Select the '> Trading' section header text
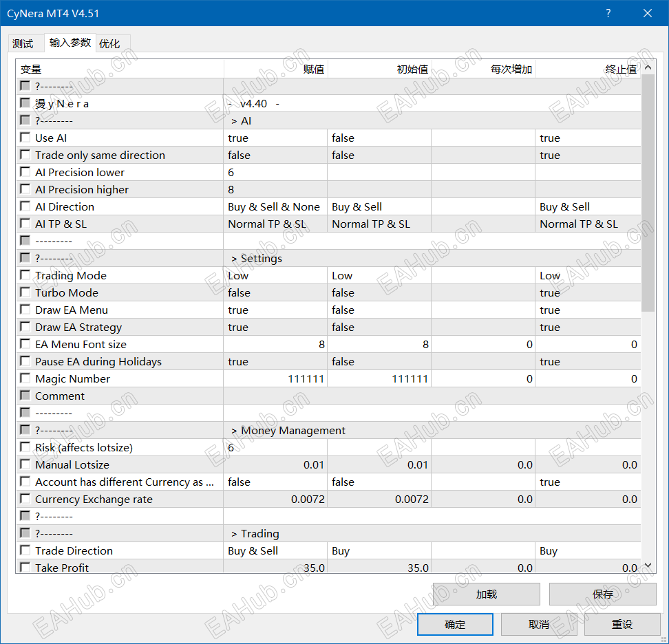The image size is (669, 644). 255,533
